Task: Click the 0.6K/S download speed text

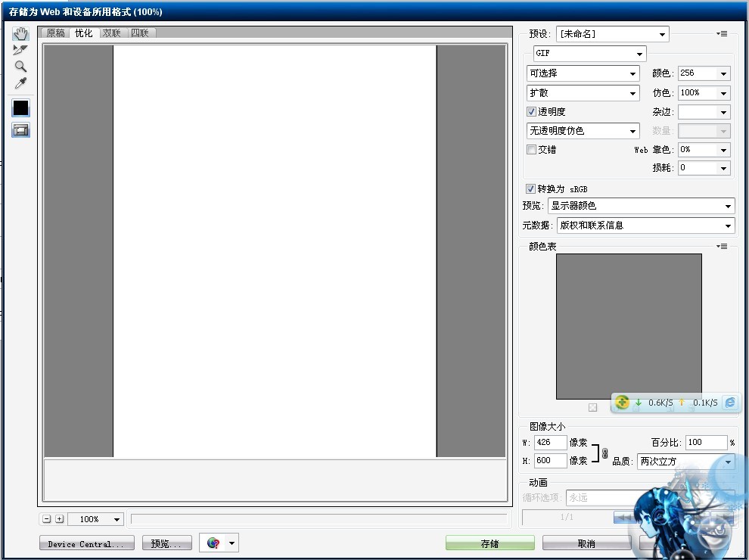Action: pyautogui.click(x=660, y=403)
